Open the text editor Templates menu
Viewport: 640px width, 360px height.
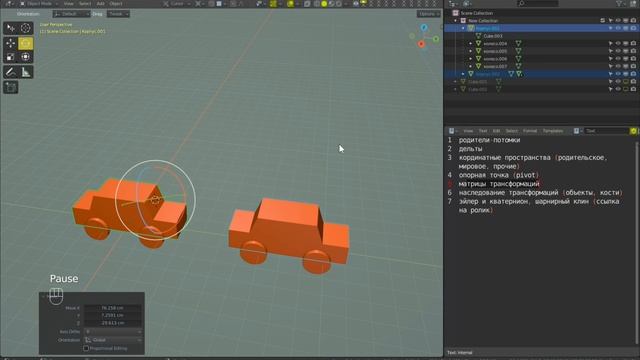tap(553, 131)
